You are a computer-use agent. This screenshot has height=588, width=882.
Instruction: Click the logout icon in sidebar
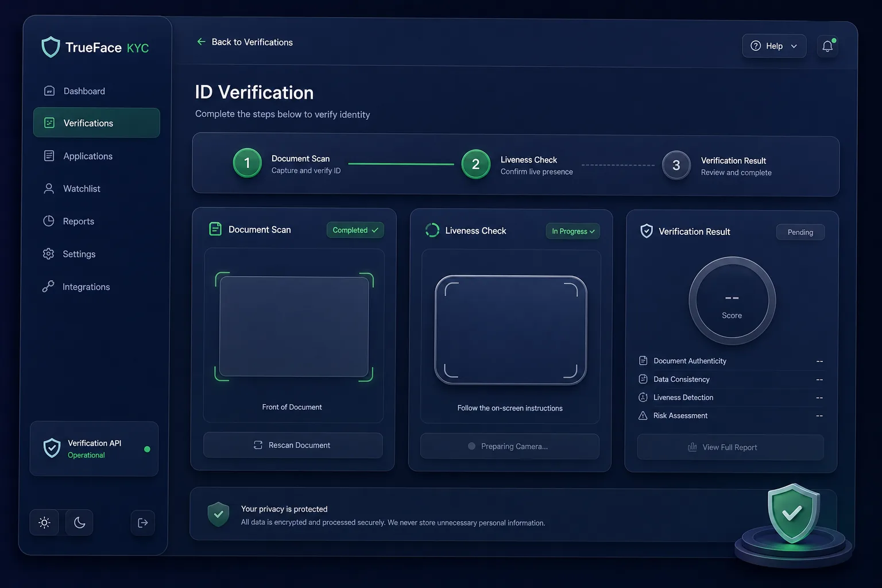pos(143,523)
